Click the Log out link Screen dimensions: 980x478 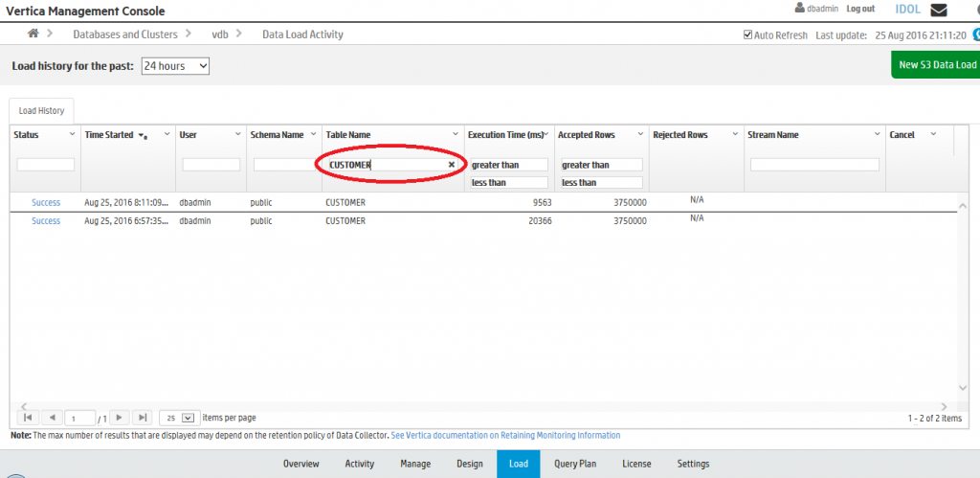click(x=860, y=9)
